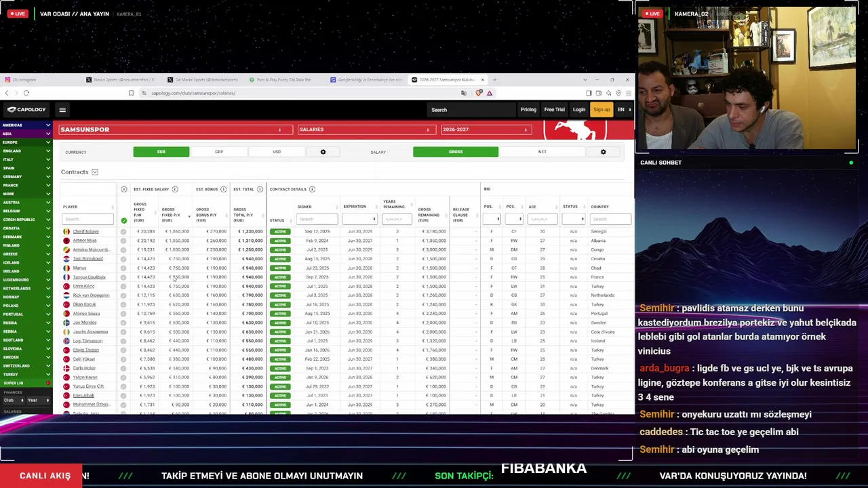Viewport: 868px width, 488px height.
Task: Click verified status icon for Cherif Ndiaye
Action: pos(123,232)
